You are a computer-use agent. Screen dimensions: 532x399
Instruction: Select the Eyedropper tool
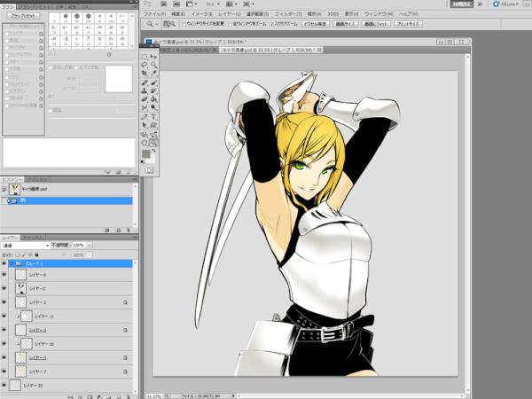(x=153, y=73)
